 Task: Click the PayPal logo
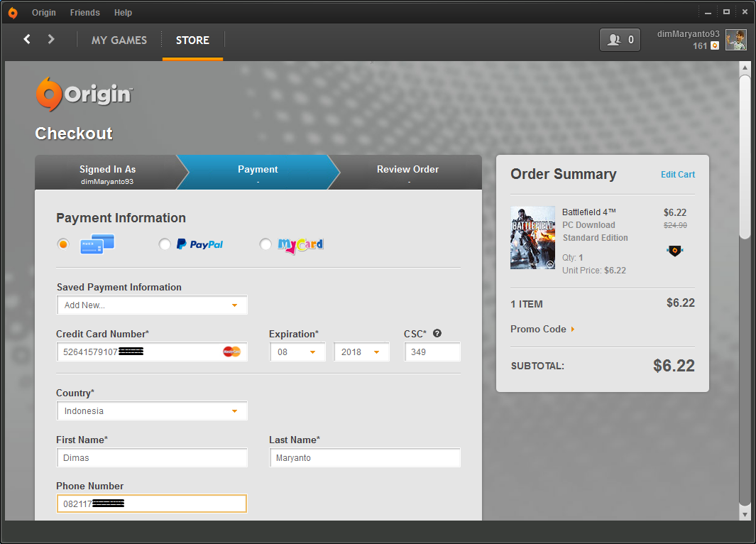pyautogui.click(x=199, y=244)
